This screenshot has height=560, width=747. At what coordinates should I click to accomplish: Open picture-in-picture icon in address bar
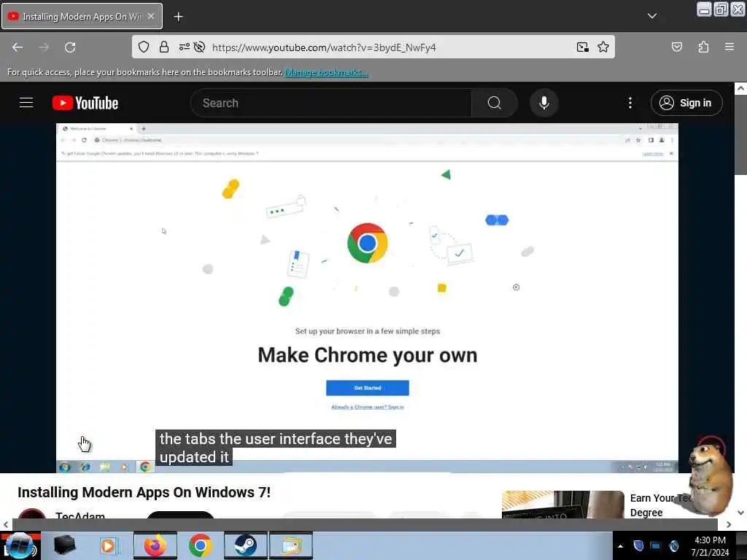point(582,47)
